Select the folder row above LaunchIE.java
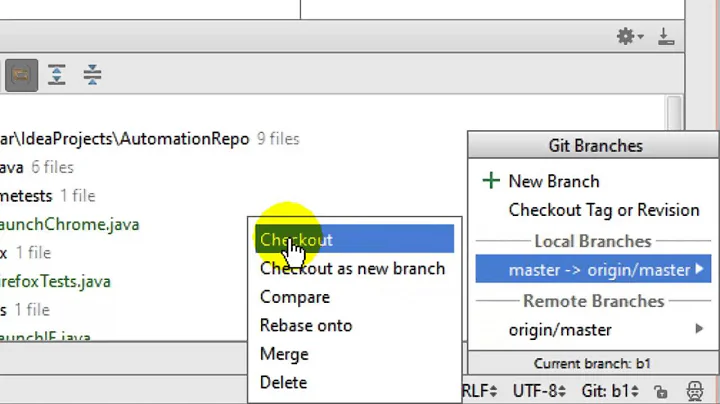 (25, 310)
